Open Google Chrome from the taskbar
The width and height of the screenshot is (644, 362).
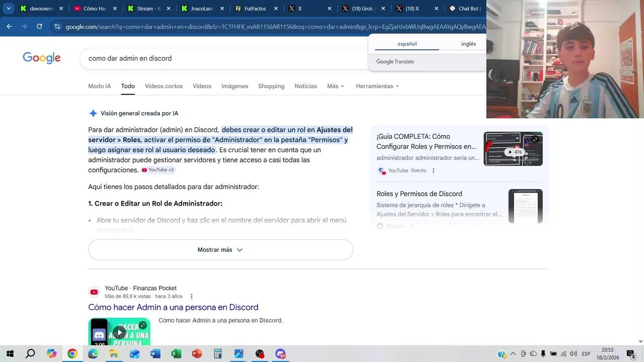point(72,354)
